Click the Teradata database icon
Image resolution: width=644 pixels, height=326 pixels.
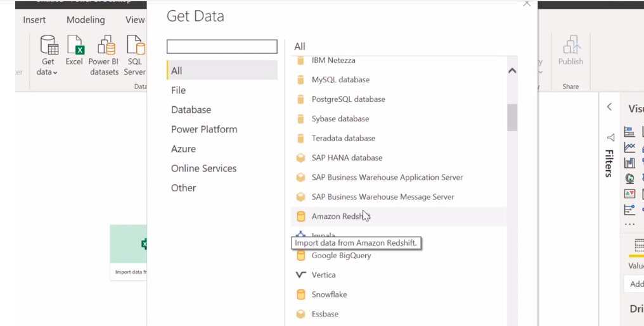pos(300,138)
